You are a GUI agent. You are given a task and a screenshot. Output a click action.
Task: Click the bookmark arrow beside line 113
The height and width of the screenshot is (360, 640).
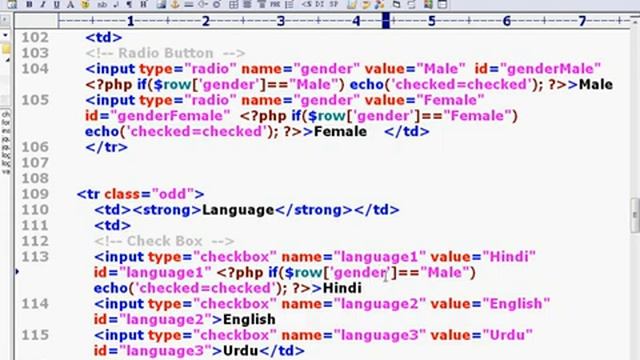click(17, 271)
